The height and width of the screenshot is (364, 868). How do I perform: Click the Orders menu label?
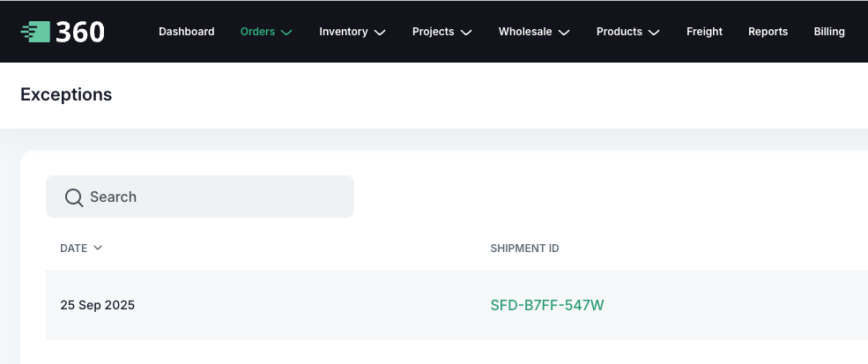tap(257, 32)
